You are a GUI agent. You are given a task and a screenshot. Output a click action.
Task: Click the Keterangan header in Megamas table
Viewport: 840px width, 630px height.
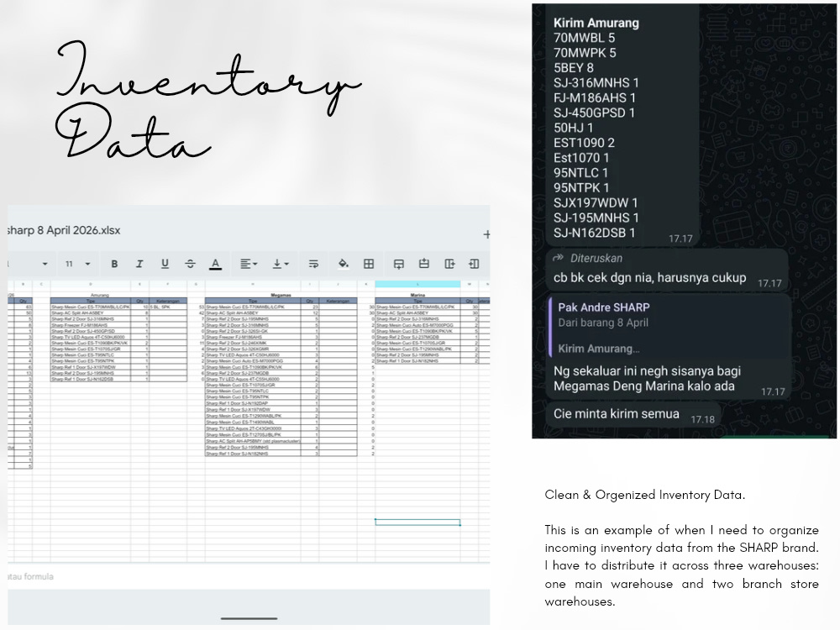338,301
